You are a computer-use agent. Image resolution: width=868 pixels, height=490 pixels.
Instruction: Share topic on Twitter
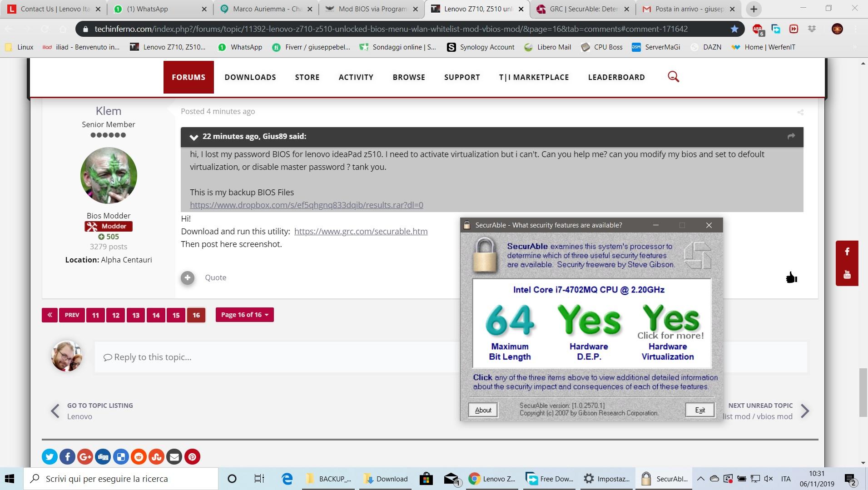click(50, 457)
